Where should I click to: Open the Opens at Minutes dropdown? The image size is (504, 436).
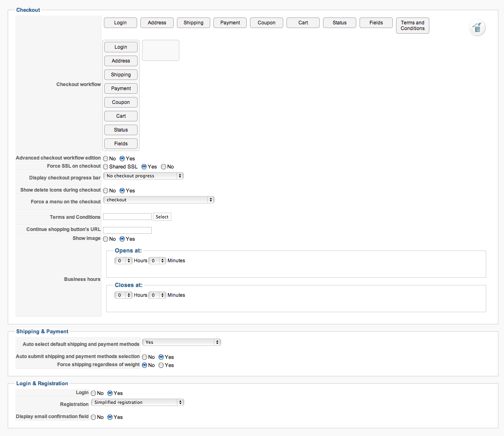click(x=157, y=261)
